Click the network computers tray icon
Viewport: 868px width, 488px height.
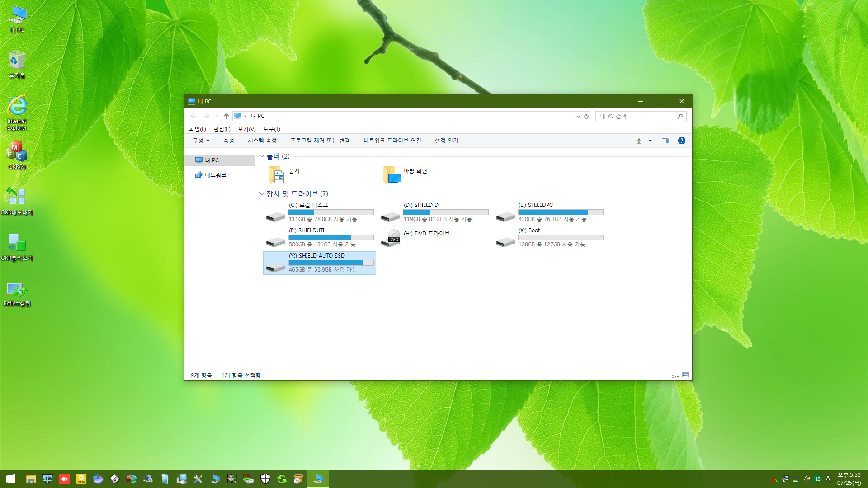coord(785,479)
